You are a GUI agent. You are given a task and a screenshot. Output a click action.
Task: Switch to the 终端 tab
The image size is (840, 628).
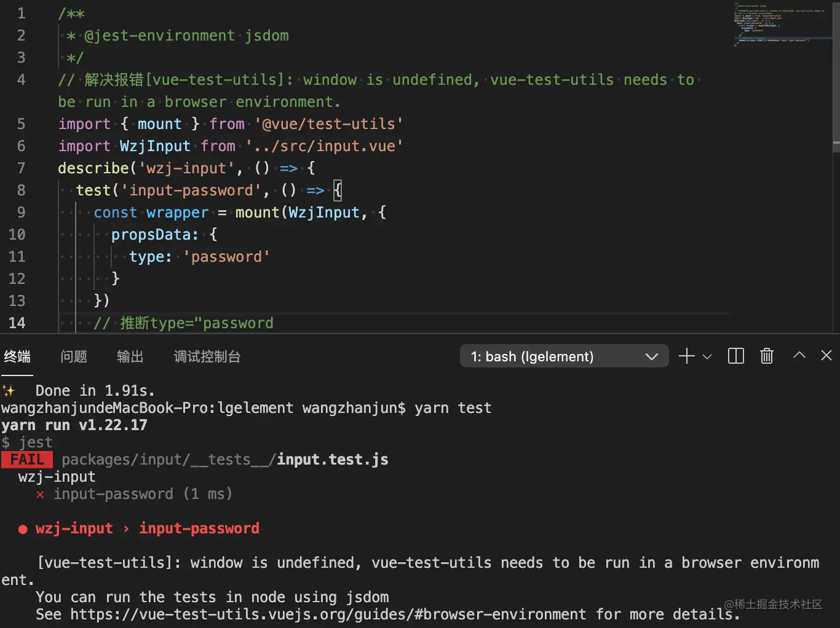17,356
